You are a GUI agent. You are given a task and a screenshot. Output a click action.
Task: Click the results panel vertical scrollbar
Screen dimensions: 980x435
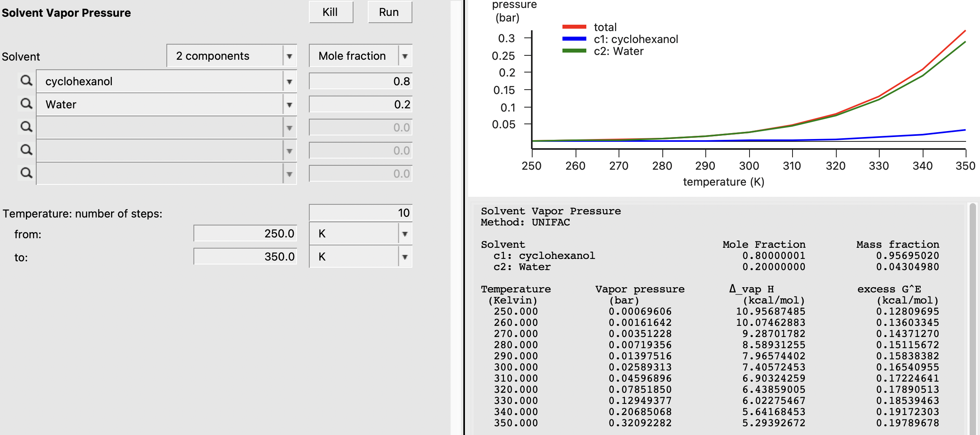tap(972, 319)
